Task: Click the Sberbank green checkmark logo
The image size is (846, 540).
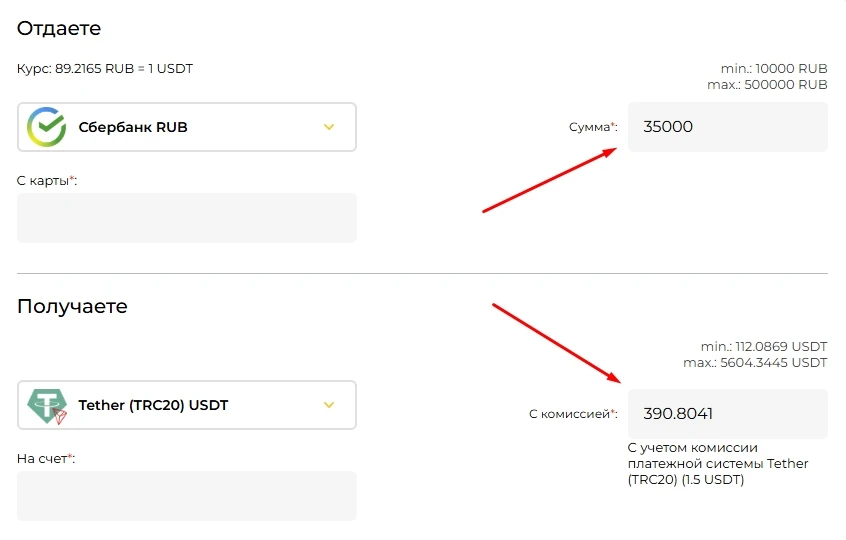Action: 46,127
